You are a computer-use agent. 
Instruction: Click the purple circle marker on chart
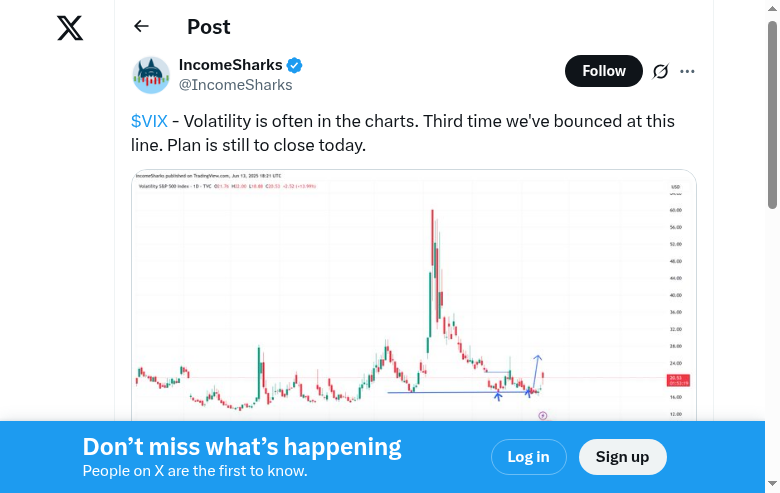click(x=543, y=415)
